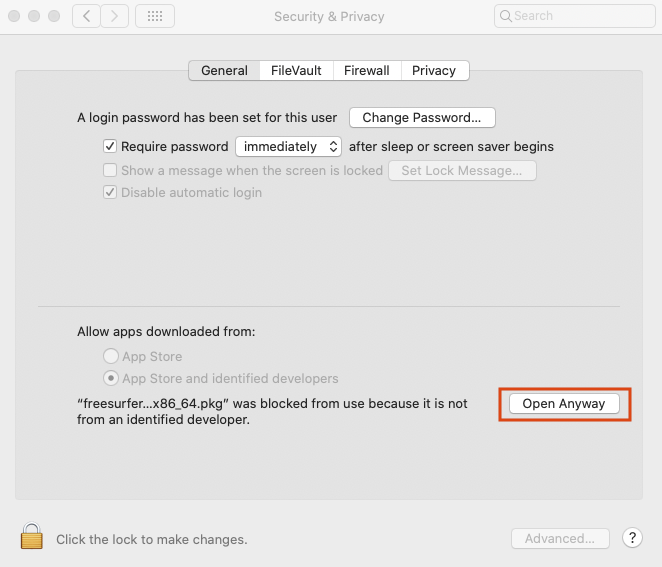This screenshot has width=662, height=567.
Task: Go forward with the right chevron
Action: coord(115,16)
